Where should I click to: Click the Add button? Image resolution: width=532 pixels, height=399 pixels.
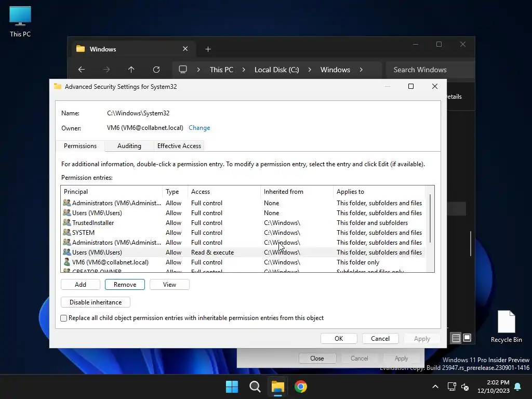coord(81,285)
